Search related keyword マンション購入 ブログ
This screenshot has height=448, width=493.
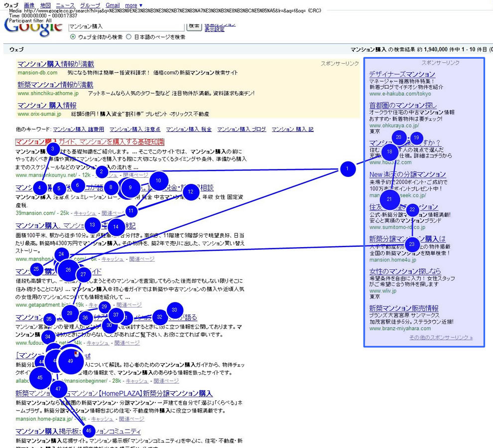point(242,129)
